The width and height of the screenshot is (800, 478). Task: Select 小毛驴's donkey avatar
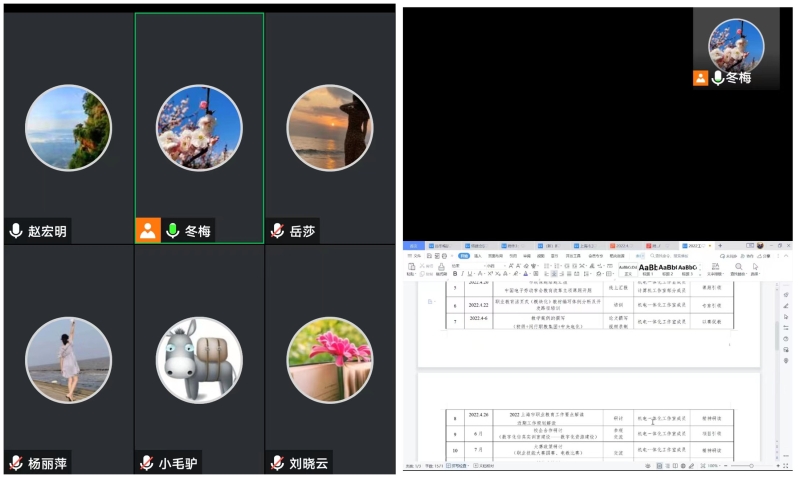coord(199,360)
